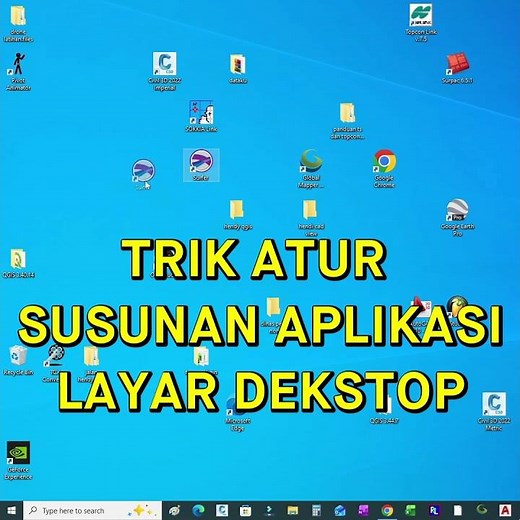
Task: Open the Outlook mail taskbar icon
Action: 340,510
